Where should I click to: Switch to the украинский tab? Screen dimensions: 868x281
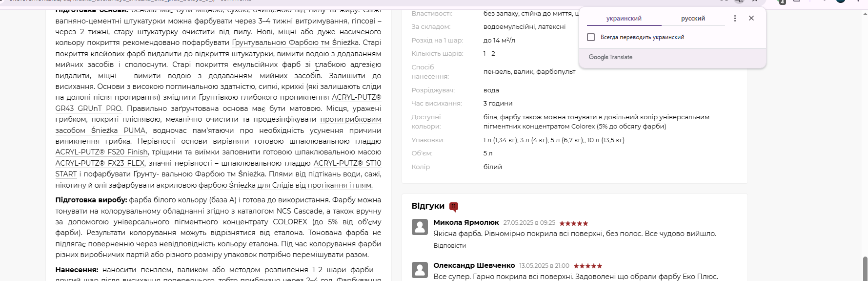point(624,18)
